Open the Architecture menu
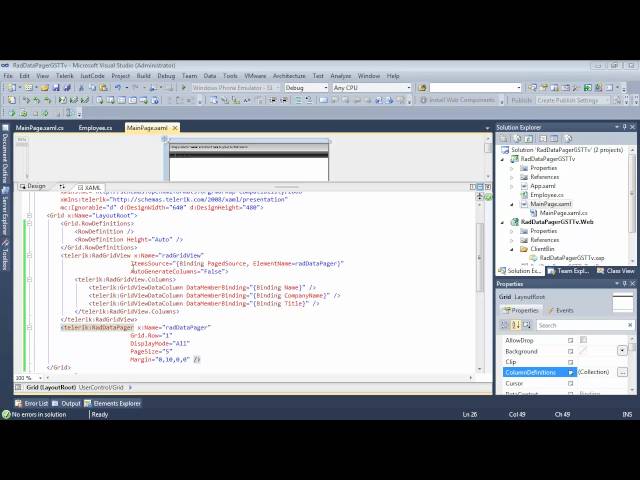This screenshot has width=640, height=480. click(289, 76)
